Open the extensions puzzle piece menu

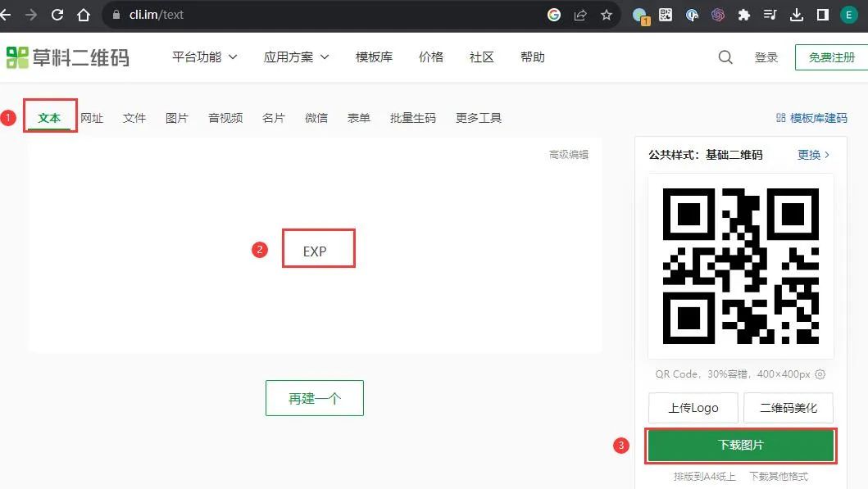[x=744, y=15]
